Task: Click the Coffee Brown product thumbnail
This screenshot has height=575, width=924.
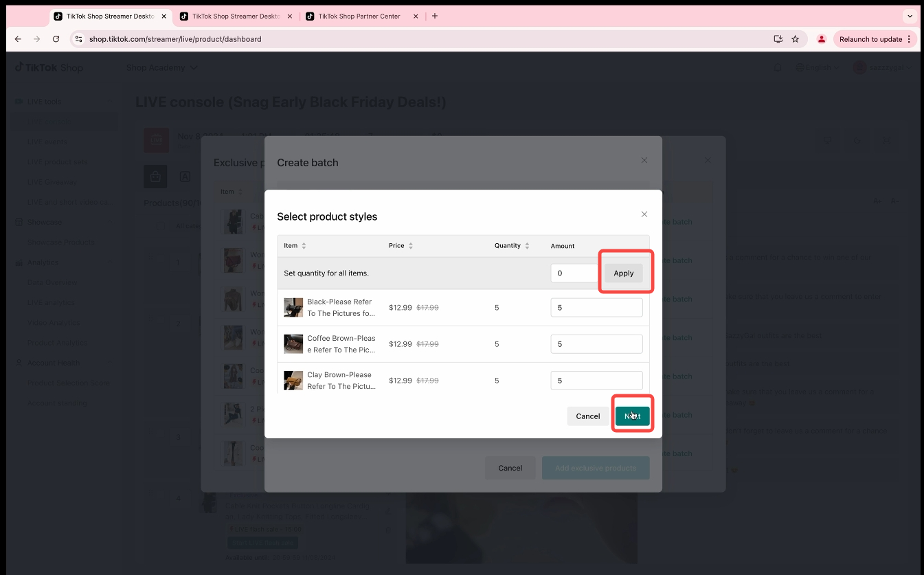Action: tap(293, 344)
